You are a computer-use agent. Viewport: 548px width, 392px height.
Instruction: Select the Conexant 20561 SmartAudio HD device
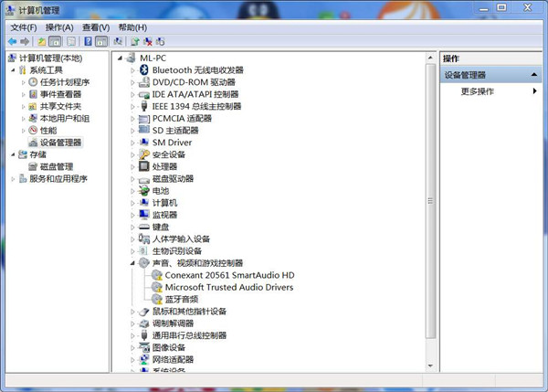point(229,275)
